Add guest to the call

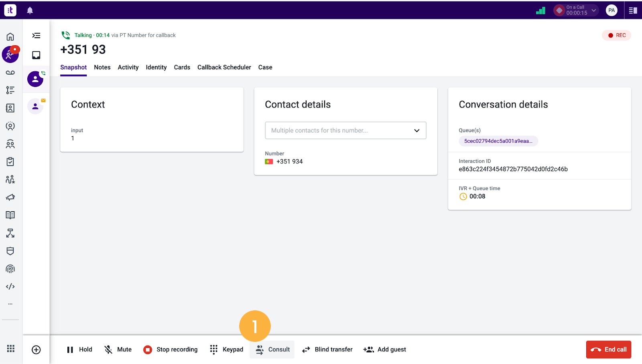point(384,350)
